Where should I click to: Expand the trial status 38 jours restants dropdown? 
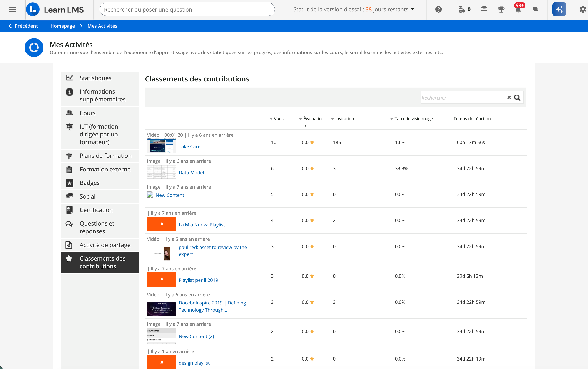tap(413, 9)
